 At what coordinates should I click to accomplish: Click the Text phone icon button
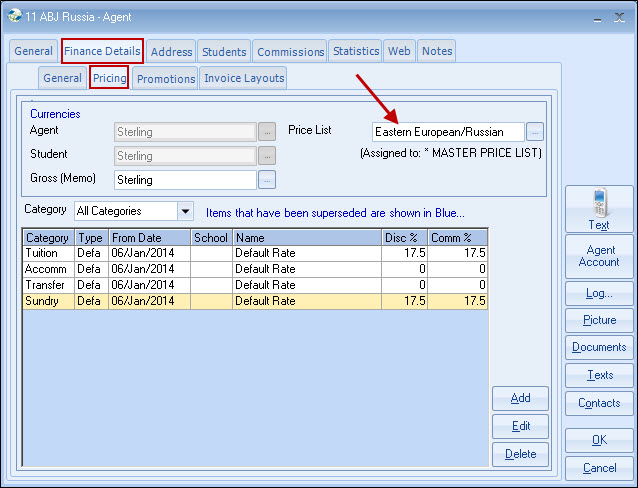(x=598, y=209)
